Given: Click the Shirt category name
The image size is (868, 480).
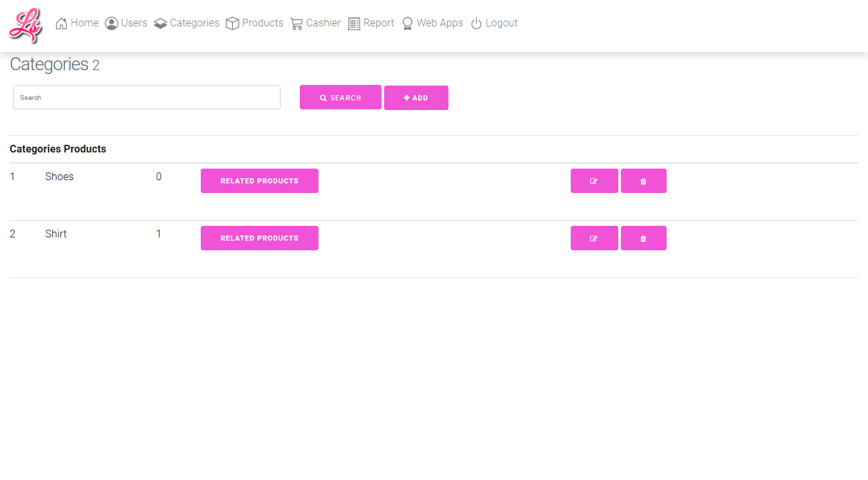Looking at the screenshot, I should (56, 234).
